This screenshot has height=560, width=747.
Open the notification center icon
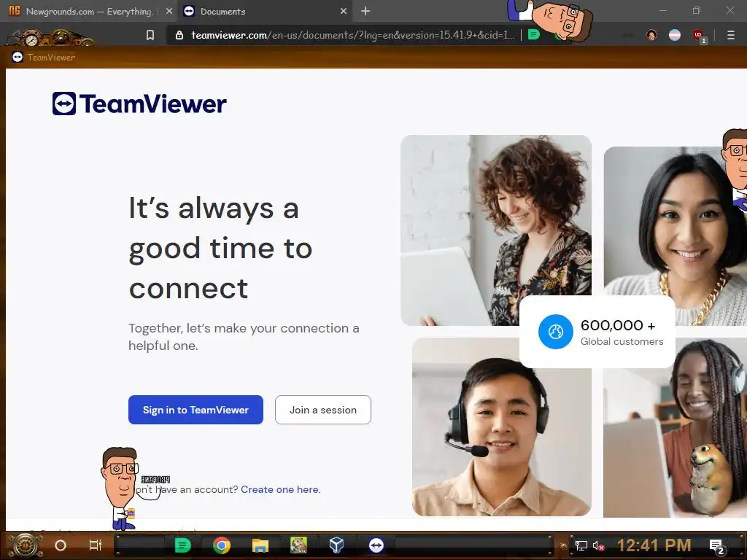(x=717, y=545)
